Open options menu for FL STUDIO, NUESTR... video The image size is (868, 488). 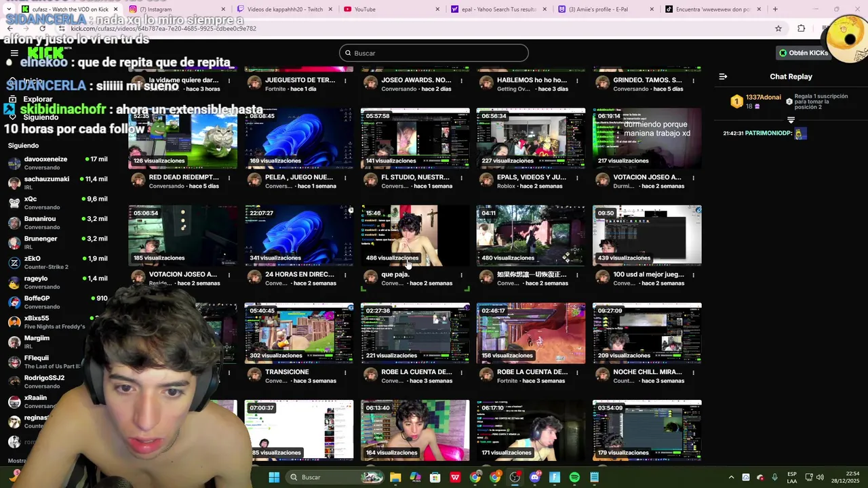462,178
